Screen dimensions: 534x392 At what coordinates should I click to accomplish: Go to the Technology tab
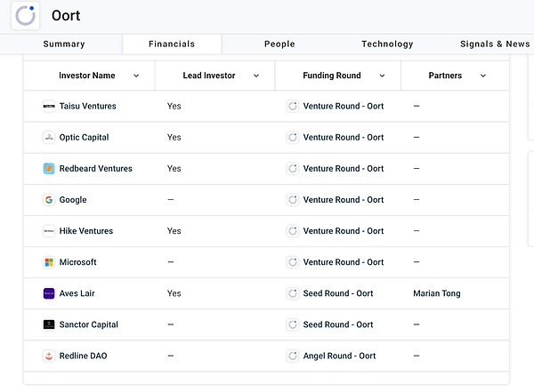point(387,44)
